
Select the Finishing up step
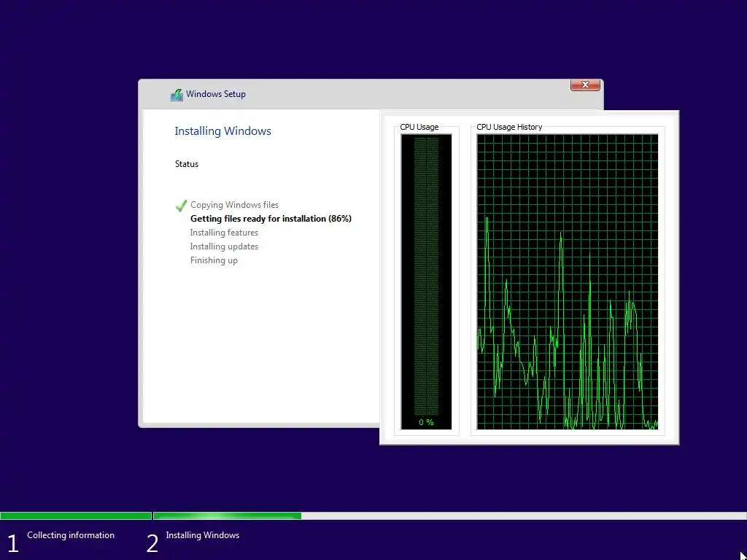click(214, 260)
